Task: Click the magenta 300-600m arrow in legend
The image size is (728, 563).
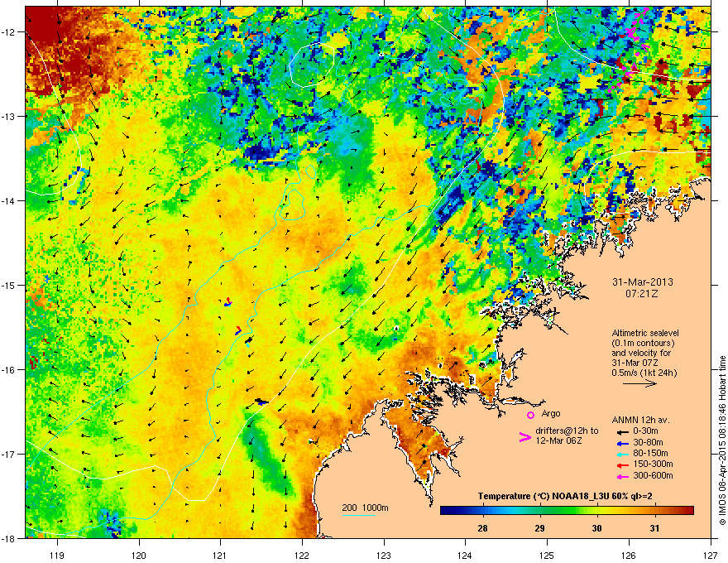Action: 623,476
